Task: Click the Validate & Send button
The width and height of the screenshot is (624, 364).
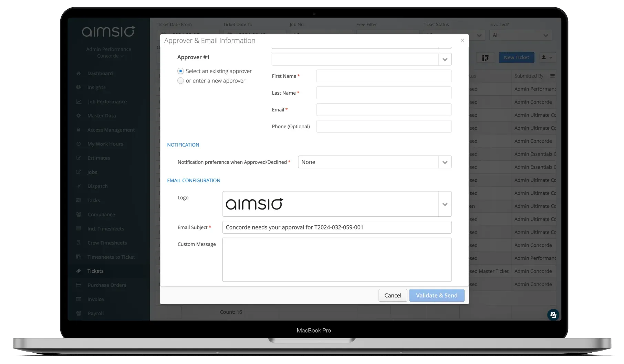Action: tap(436, 295)
